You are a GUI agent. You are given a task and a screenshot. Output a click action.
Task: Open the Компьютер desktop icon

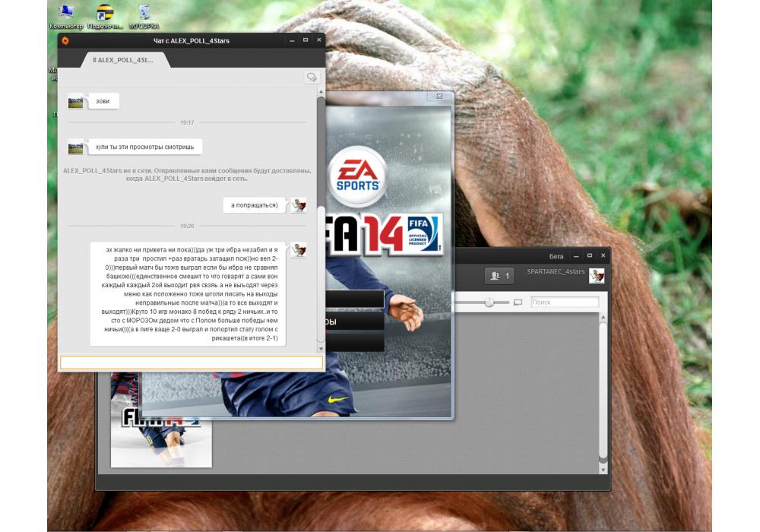pos(65,14)
